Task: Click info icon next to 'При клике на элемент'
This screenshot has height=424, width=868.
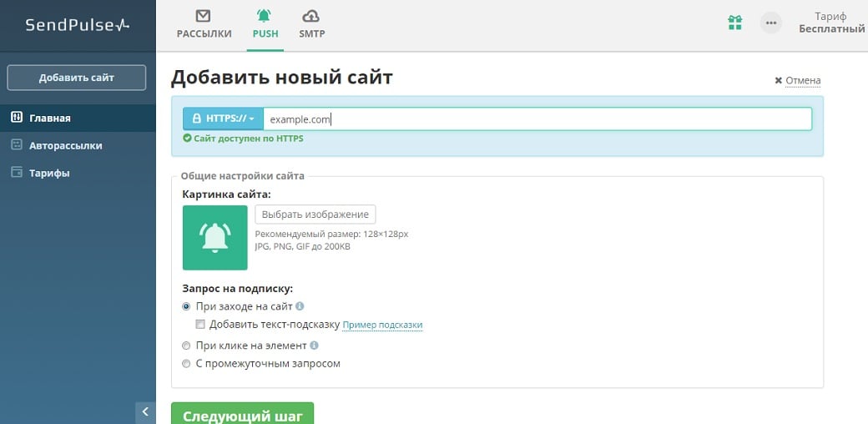Action: coord(314,345)
